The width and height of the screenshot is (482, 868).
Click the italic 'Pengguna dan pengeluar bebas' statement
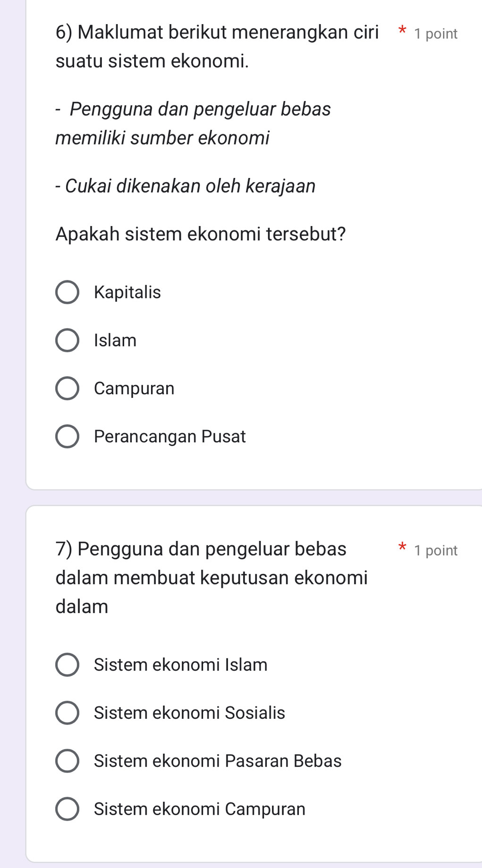click(200, 109)
